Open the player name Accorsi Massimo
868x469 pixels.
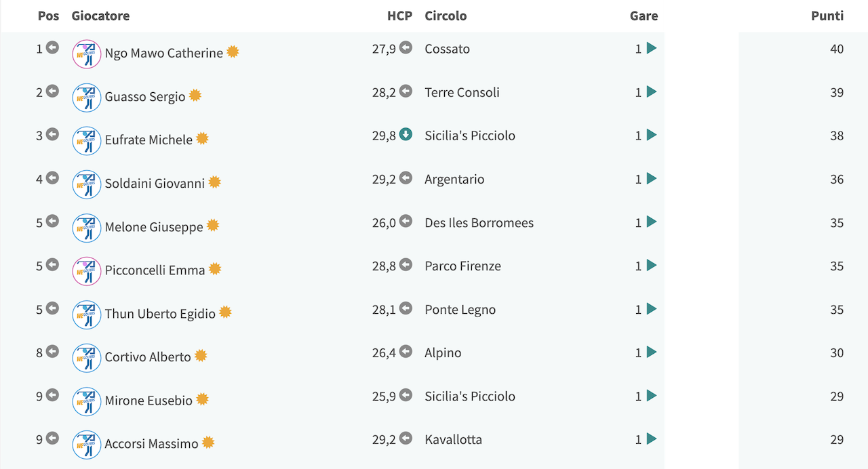151,444
